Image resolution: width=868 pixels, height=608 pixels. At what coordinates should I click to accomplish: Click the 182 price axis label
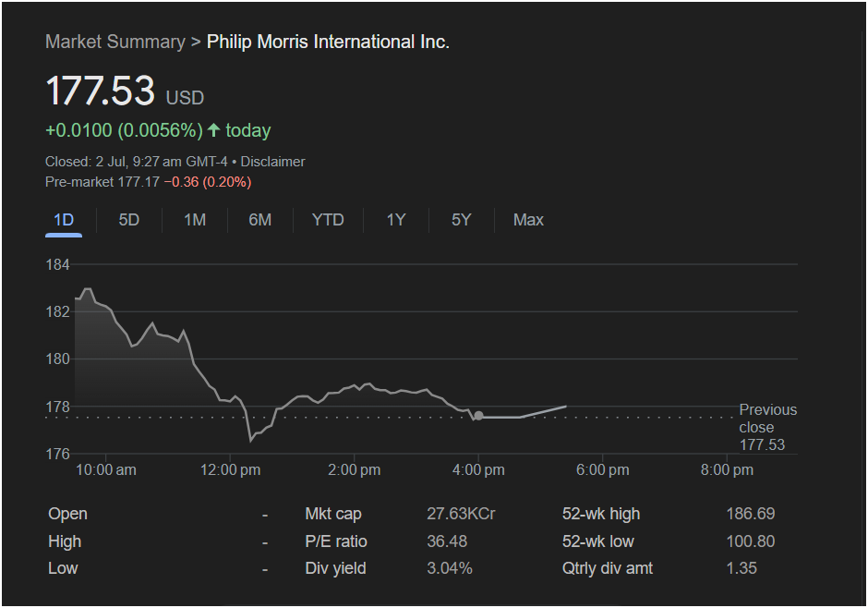[x=57, y=311]
